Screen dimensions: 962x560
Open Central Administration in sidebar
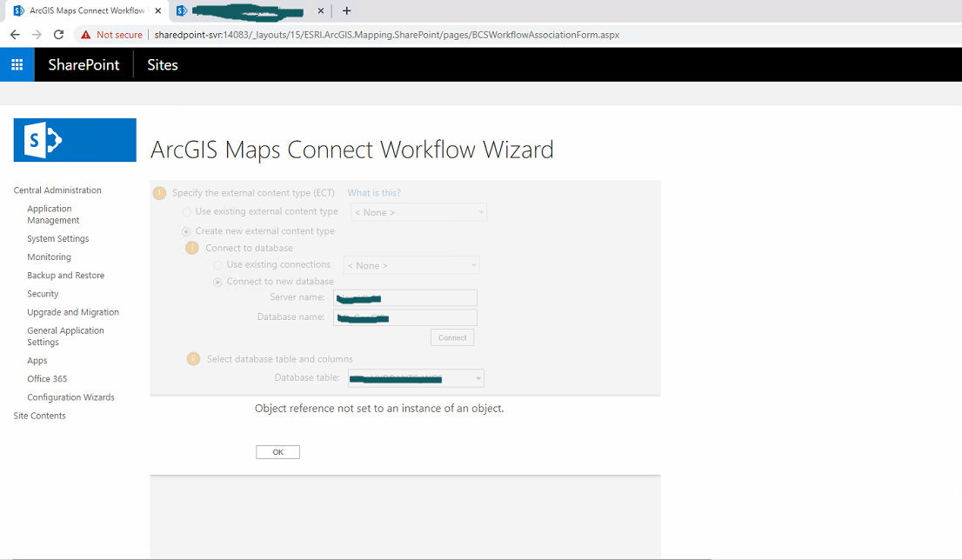(x=57, y=190)
